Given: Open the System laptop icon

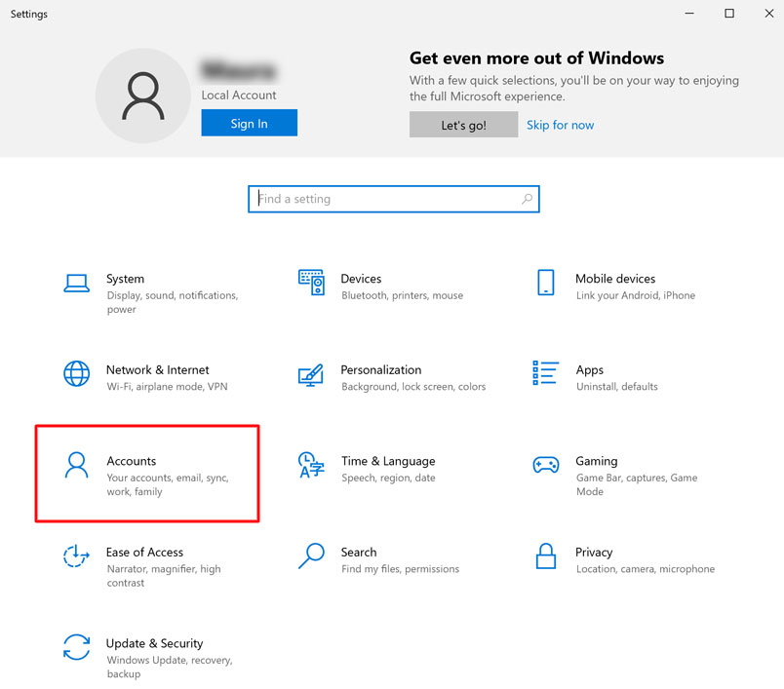Looking at the screenshot, I should tap(76, 283).
